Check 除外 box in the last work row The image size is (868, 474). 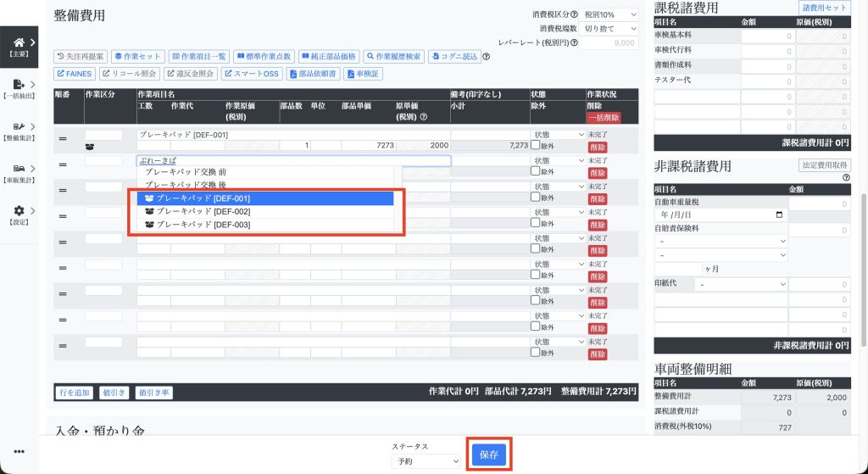[x=536, y=352]
